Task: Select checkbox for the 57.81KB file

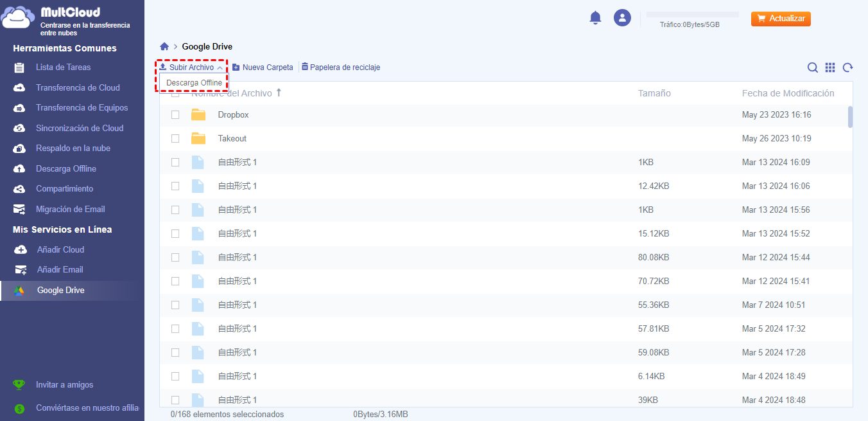Action: point(175,328)
